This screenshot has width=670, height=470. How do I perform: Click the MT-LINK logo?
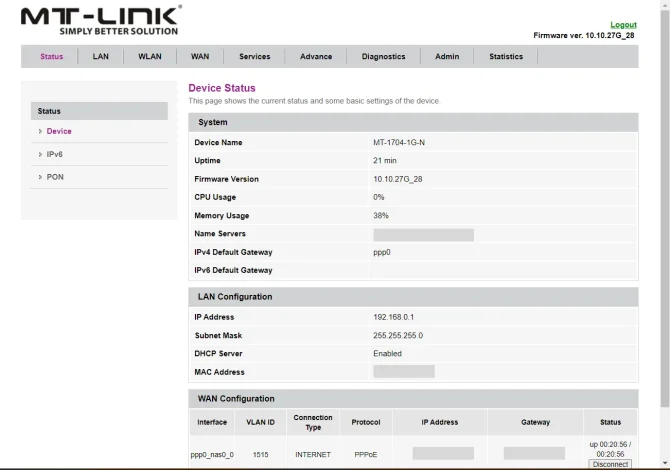click(101, 20)
